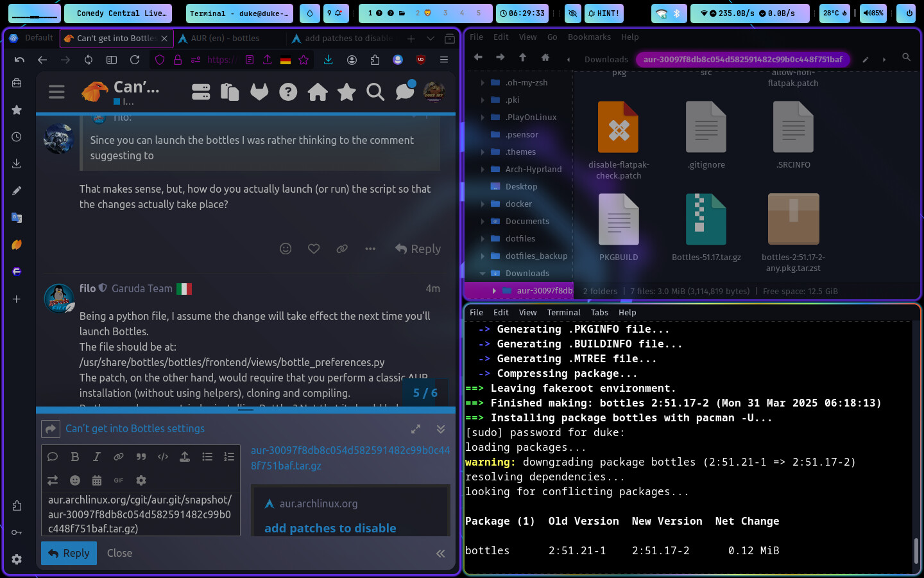924x578 pixels.
Task: Click the Bold formatting button in composer
Action: [x=74, y=457]
